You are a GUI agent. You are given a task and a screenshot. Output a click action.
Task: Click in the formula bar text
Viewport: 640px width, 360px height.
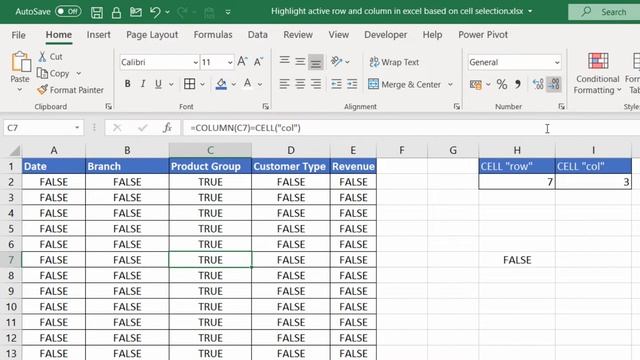coord(245,128)
